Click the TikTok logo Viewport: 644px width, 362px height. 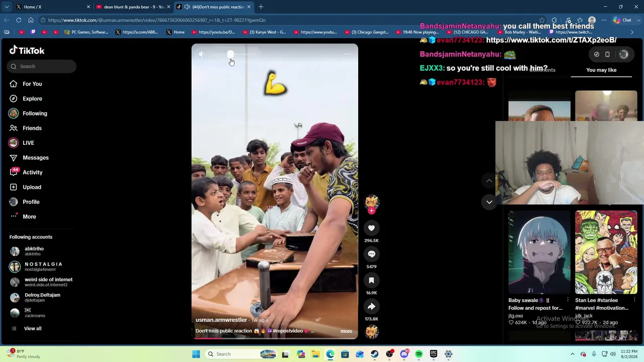click(27, 50)
